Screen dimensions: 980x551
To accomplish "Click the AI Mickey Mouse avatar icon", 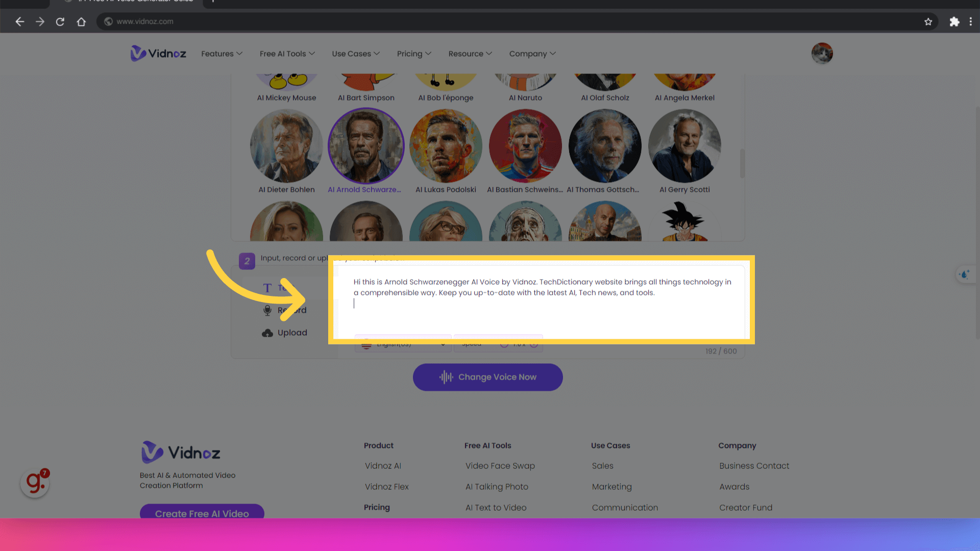I will click(x=286, y=78).
